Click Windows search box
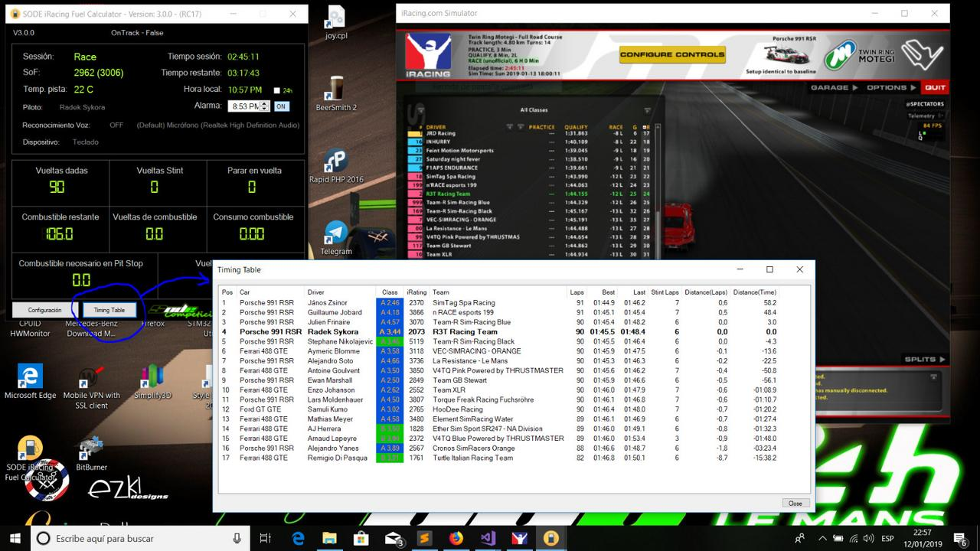Viewport: 980px width, 551px height. tap(139, 538)
